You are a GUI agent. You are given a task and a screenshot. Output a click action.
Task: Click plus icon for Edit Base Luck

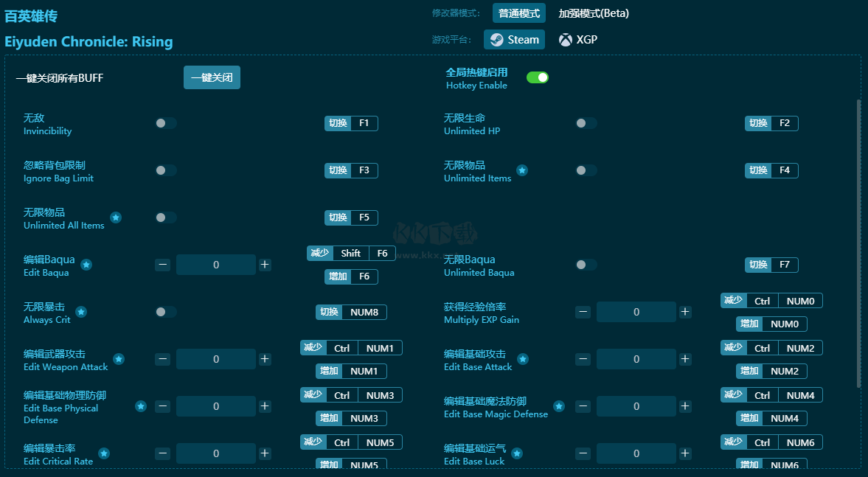click(685, 453)
